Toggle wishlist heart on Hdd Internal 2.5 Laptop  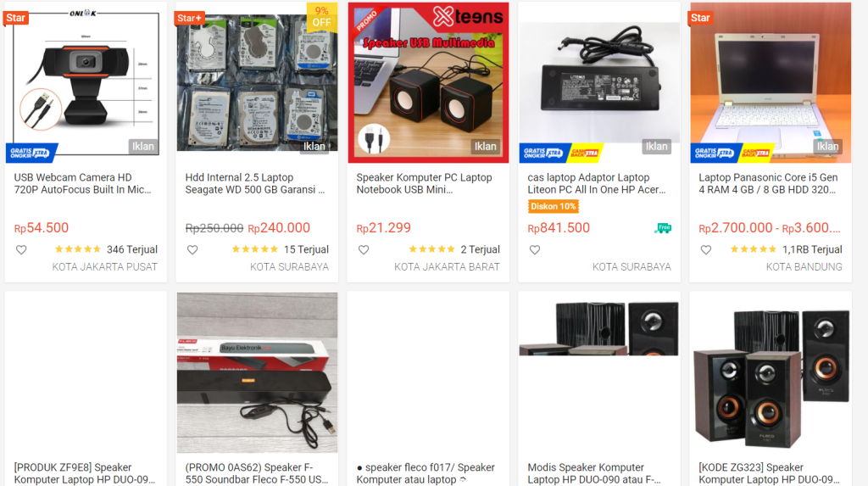click(x=192, y=250)
